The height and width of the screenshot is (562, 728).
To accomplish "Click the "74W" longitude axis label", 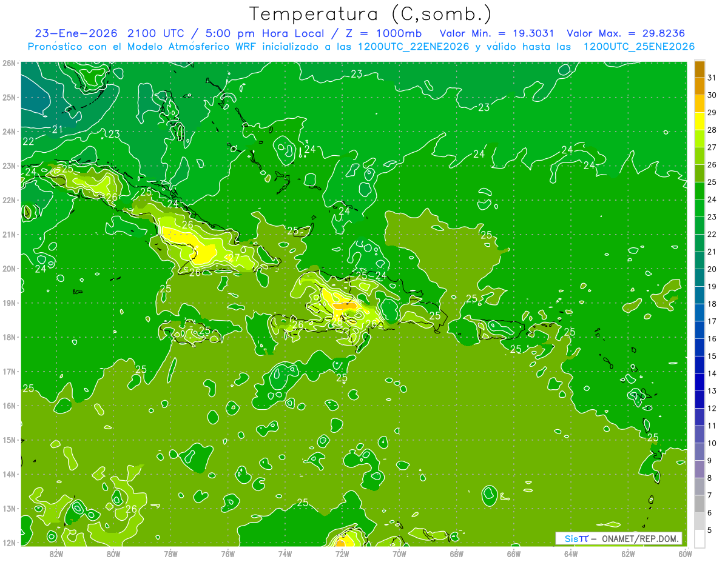I will point(285,553).
